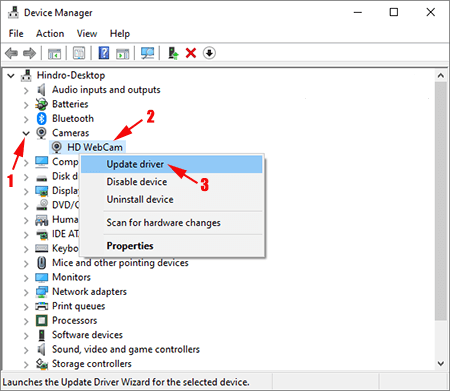
Task: Open the Help menu
Action: click(120, 34)
